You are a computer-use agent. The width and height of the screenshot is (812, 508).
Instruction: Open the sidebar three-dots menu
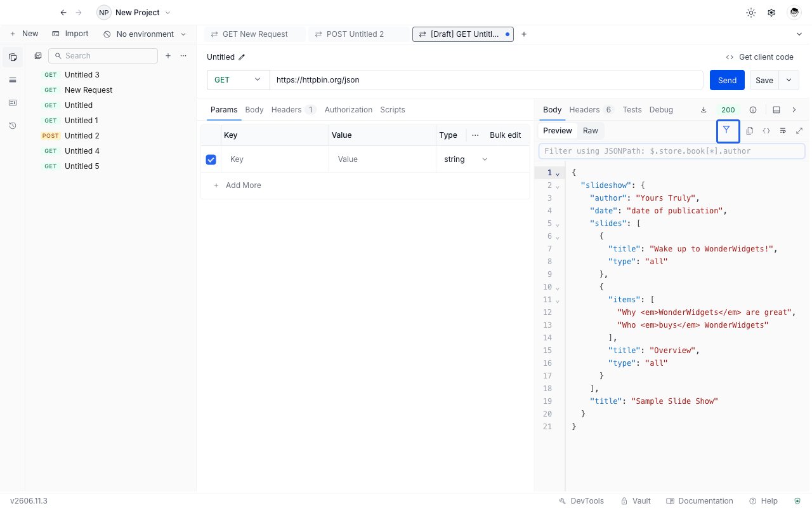[183, 56]
